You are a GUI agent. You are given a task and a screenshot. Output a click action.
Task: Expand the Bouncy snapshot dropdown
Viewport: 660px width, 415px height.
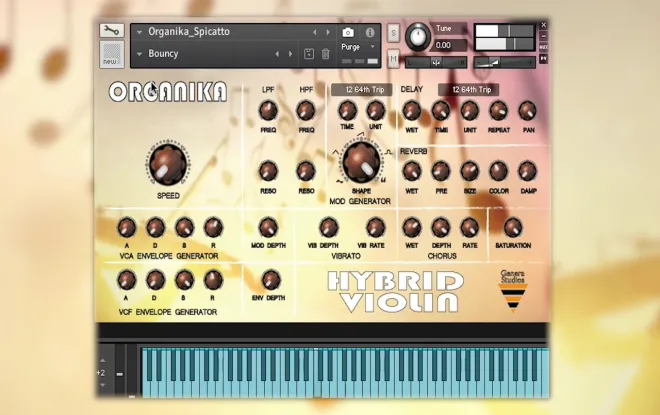tap(139, 54)
